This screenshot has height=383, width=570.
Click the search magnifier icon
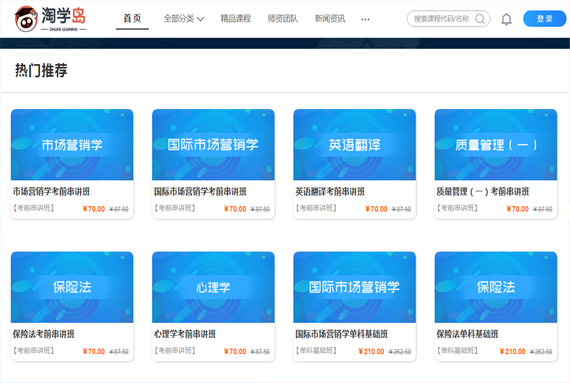(480, 19)
